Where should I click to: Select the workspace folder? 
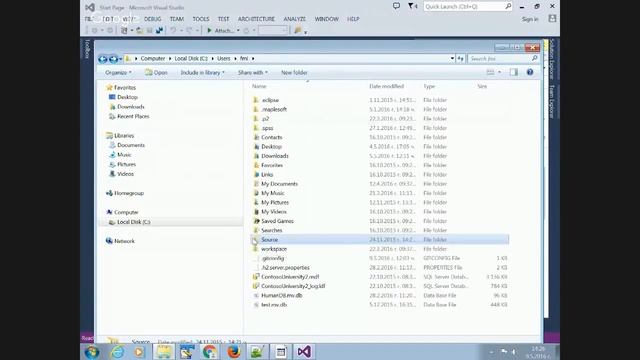[x=274, y=249]
